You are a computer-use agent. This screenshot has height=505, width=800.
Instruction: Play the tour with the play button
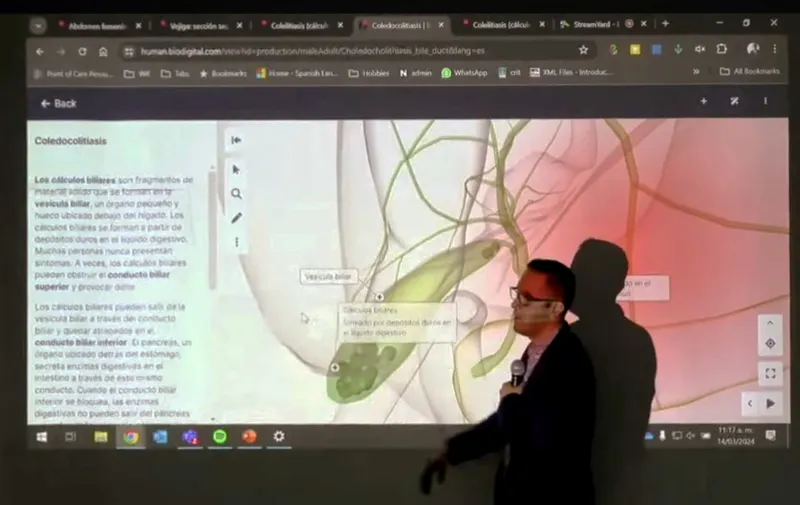[770, 403]
